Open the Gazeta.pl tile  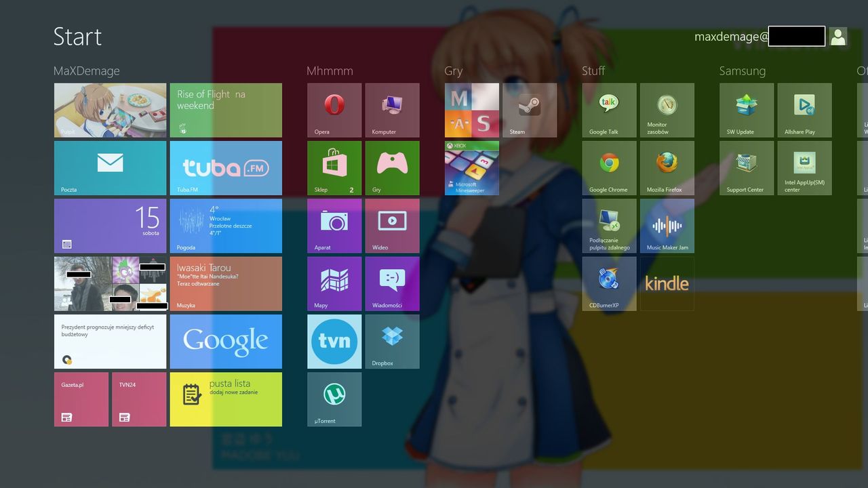click(x=81, y=399)
